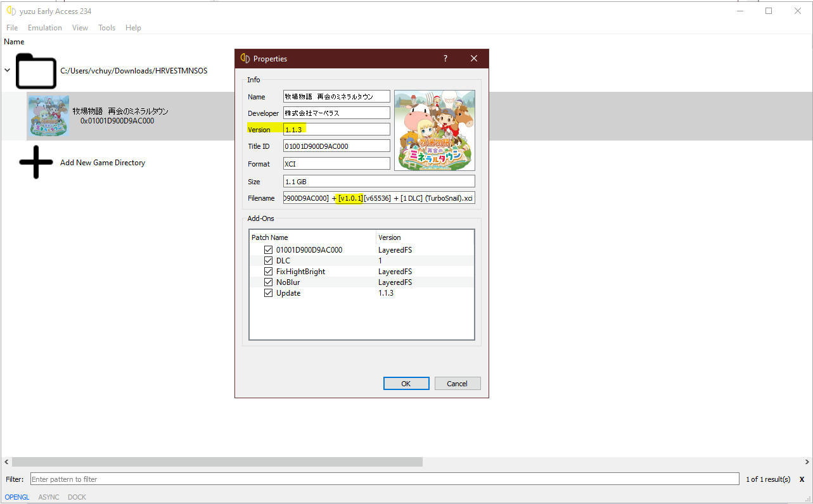Click the yuzu icon in Properties dialog title
813x504 pixels.
[245, 59]
